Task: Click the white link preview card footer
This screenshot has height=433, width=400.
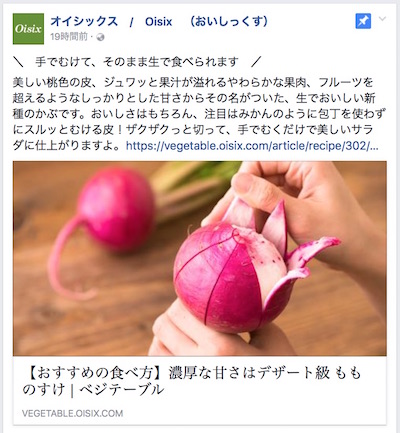Action: 200,390
